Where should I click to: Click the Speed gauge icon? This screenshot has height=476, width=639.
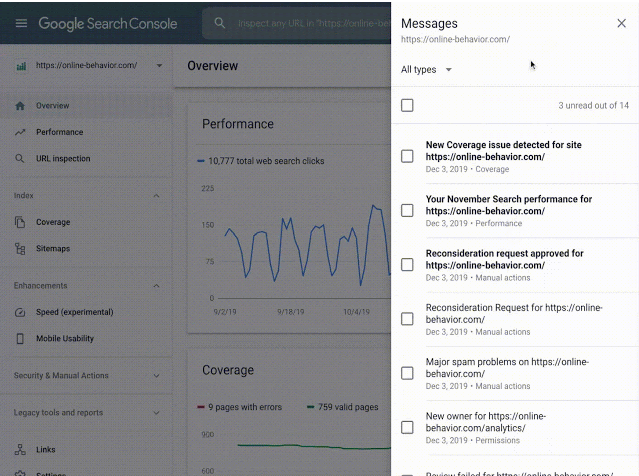tap(20, 312)
